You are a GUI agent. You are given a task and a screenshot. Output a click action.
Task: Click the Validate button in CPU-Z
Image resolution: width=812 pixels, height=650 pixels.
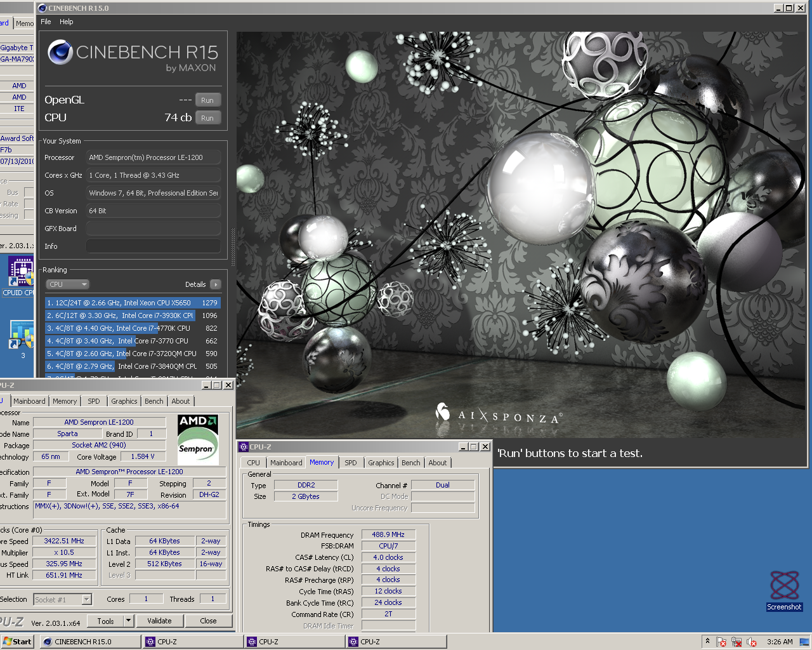159,621
